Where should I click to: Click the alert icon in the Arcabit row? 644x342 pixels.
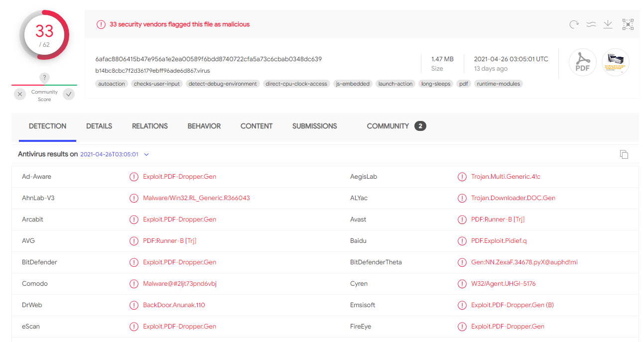pos(134,220)
